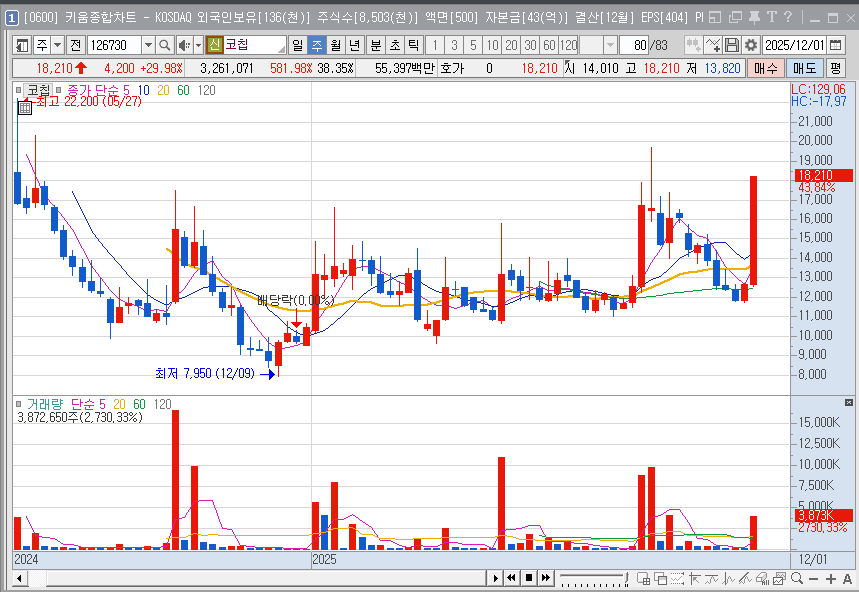This screenshot has width=859, height=592.
Task: Click the indicator add icon with plus
Action: [713, 45]
